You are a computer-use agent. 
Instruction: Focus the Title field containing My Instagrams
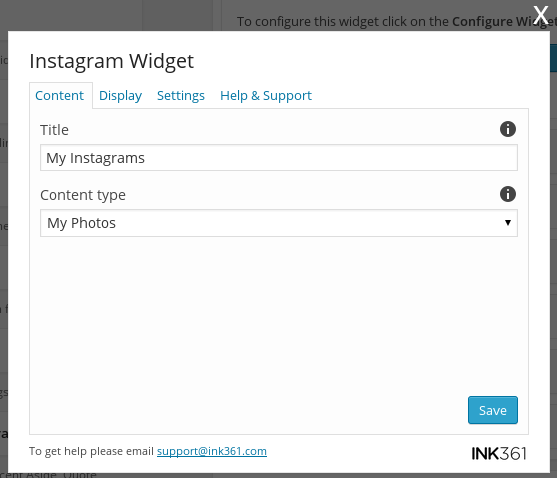pyautogui.click(x=278, y=158)
